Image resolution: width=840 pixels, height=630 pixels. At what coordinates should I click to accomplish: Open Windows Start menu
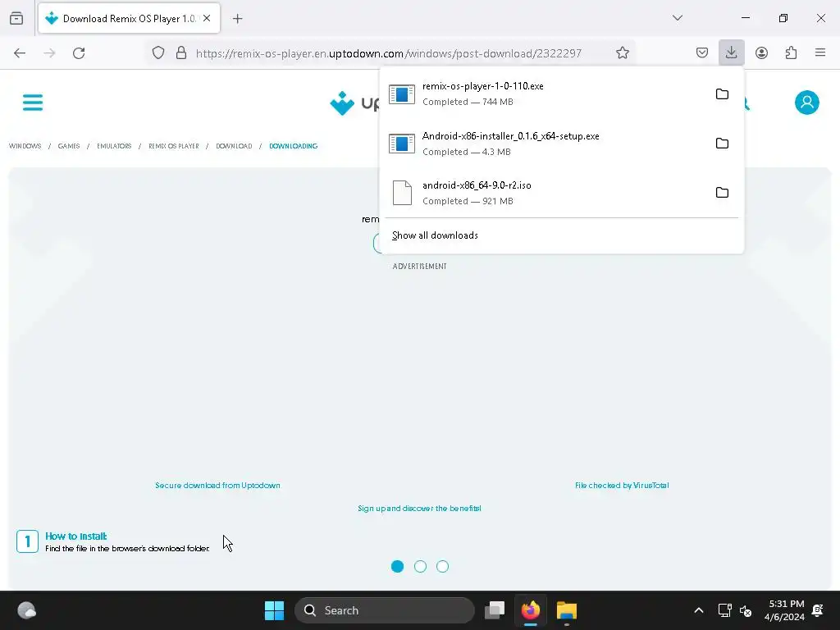(x=274, y=610)
